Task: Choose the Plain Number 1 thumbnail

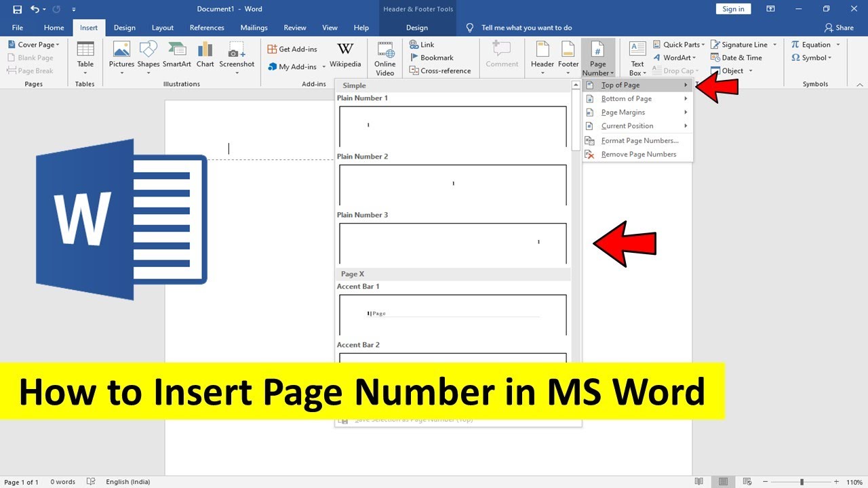Action: coord(453,126)
